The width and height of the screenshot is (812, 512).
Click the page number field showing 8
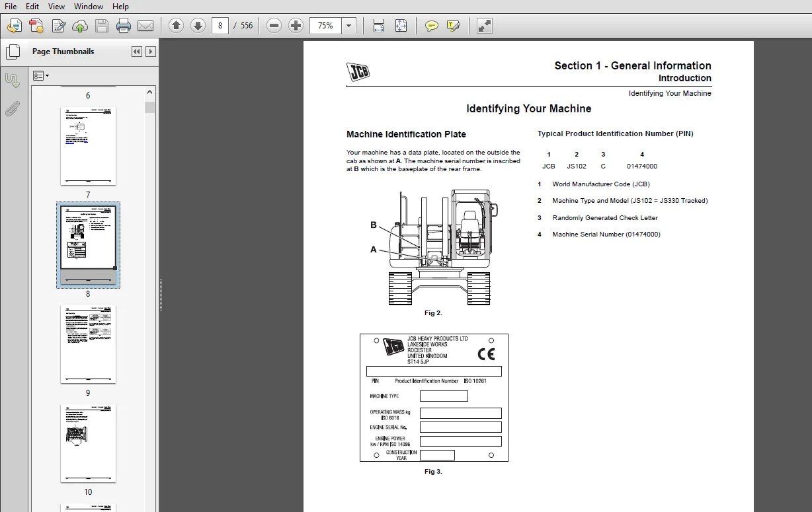(x=220, y=26)
